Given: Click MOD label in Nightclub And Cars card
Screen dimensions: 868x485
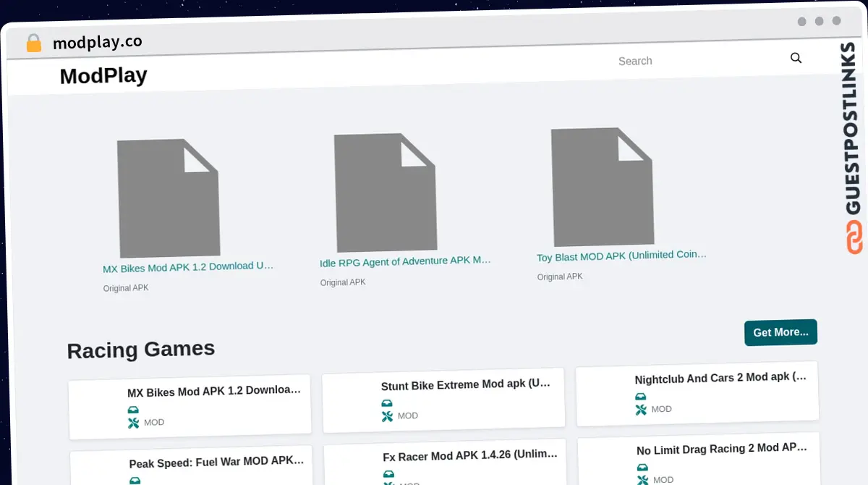Looking at the screenshot, I should point(662,409).
